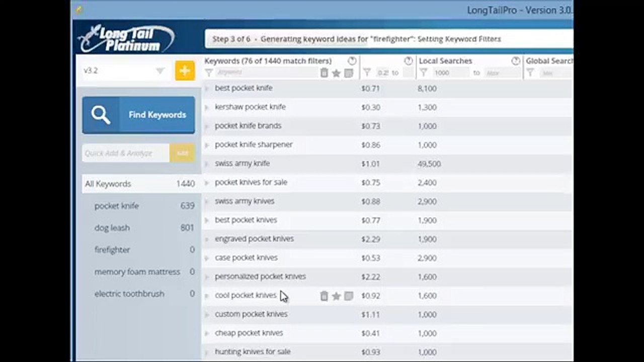Image resolution: width=644 pixels, height=362 pixels.
Task: Click the Local Searches Max filter field
Action: point(503,73)
